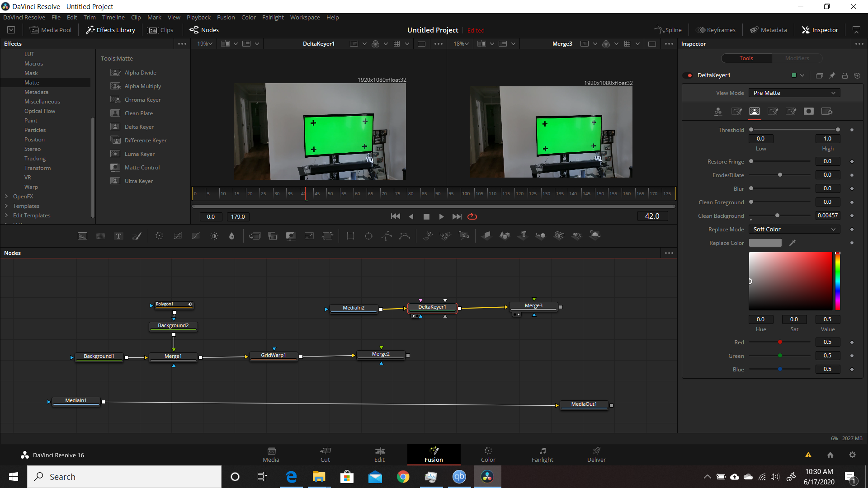Add an Ellipse mask from toolbar

(x=368, y=236)
